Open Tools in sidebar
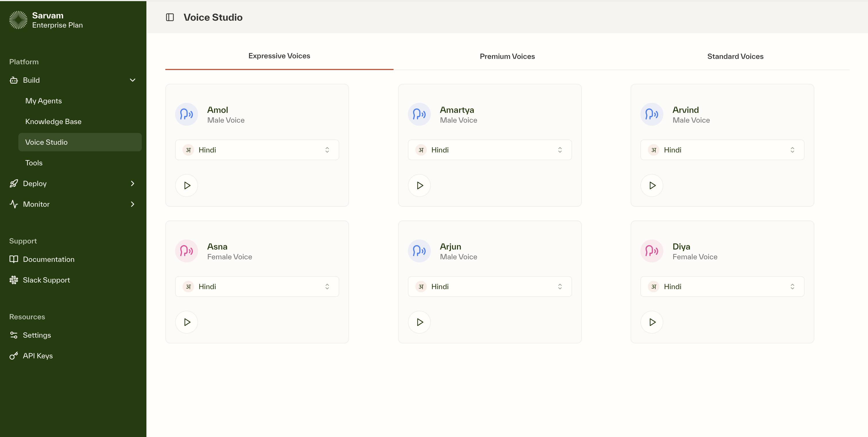Viewport: 868px width, 437px height. click(80, 163)
